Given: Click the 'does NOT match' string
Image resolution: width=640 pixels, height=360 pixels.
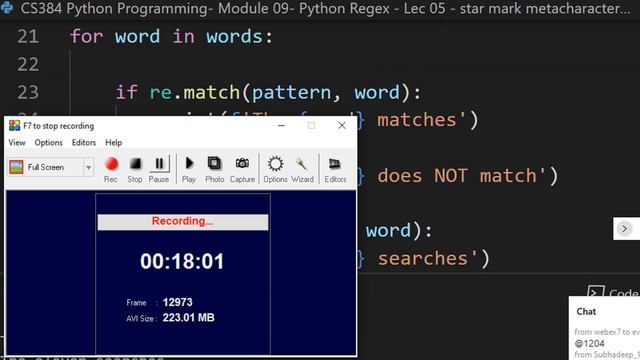Looking at the screenshot, I should click(x=456, y=176).
